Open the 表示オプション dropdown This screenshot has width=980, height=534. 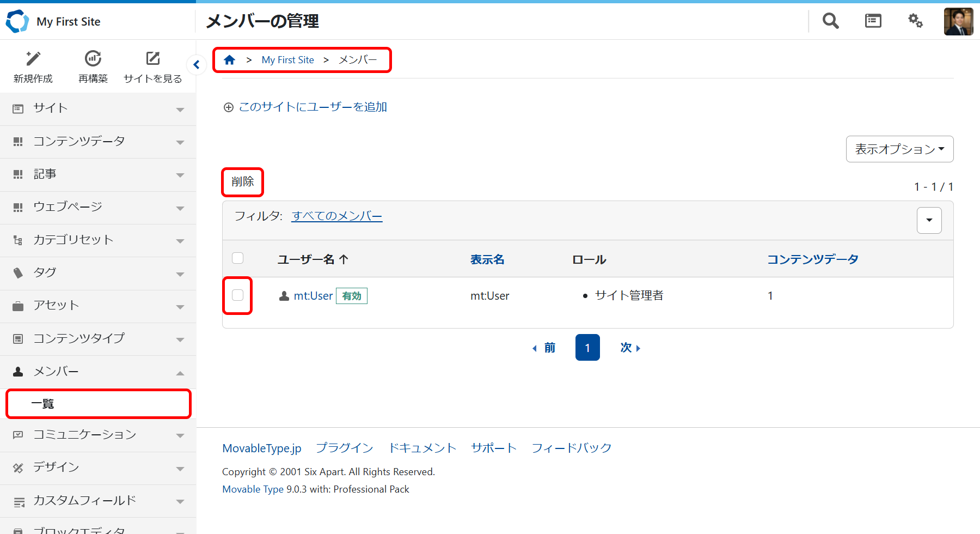(x=899, y=149)
